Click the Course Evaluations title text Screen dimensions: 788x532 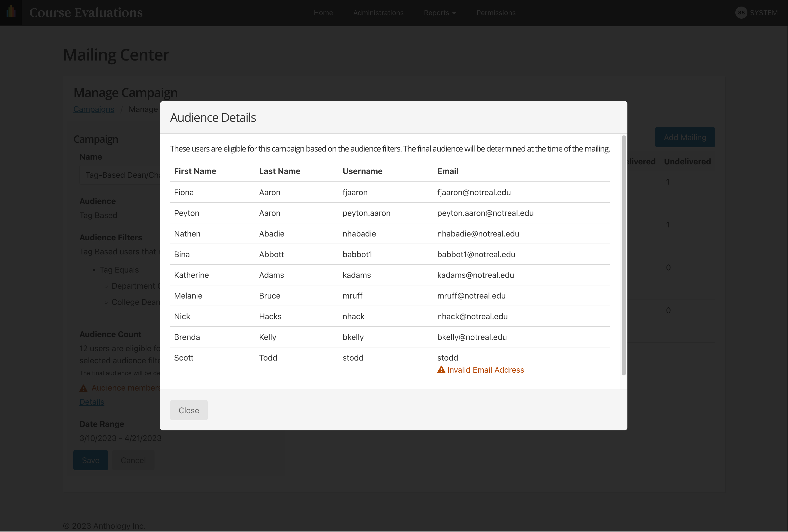(86, 13)
